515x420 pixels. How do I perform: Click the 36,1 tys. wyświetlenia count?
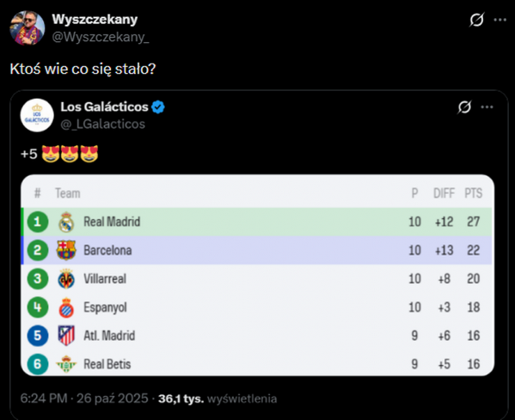coord(218,399)
